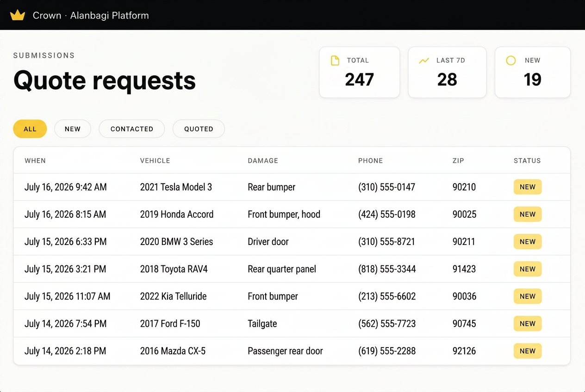Screen dimensions: 585x392
Task: Click NEW status badge for Mazda CX-5
Action: 528,351
